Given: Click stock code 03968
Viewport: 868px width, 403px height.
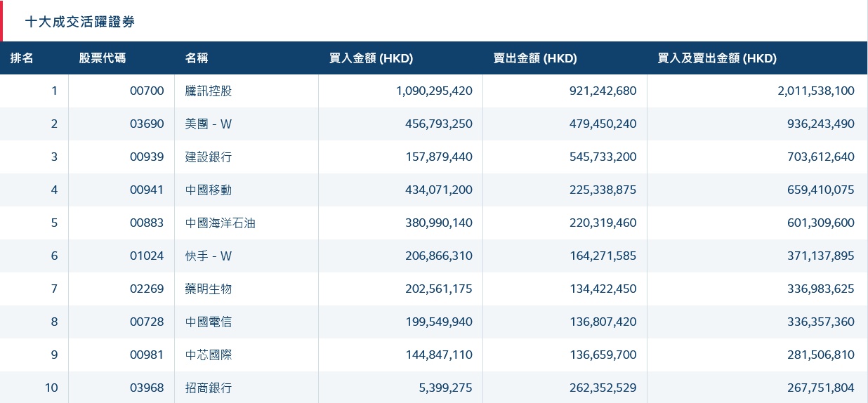Looking at the screenshot, I should [x=147, y=388].
